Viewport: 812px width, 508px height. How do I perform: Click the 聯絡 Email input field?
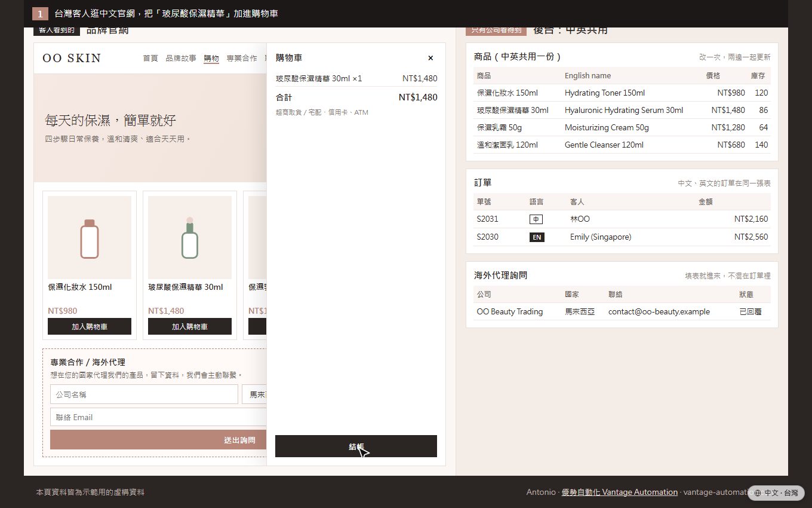click(x=158, y=417)
